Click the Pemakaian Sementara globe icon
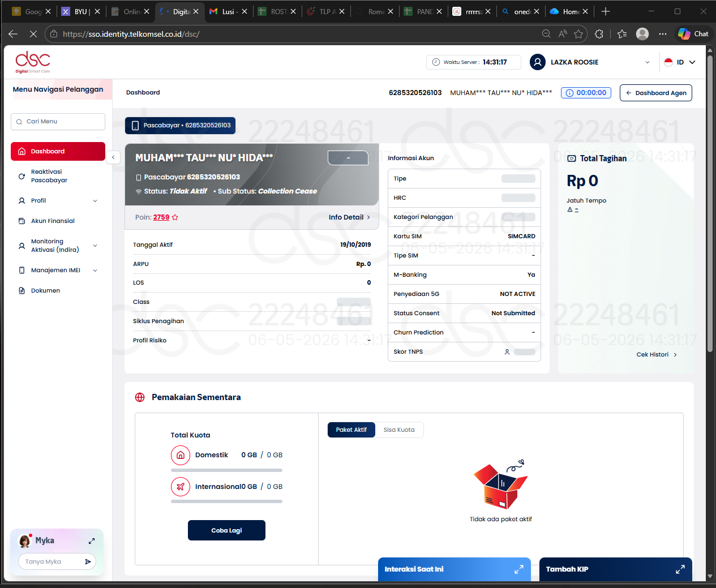The height and width of the screenshot is (588, 716). [x=140, y=397]
